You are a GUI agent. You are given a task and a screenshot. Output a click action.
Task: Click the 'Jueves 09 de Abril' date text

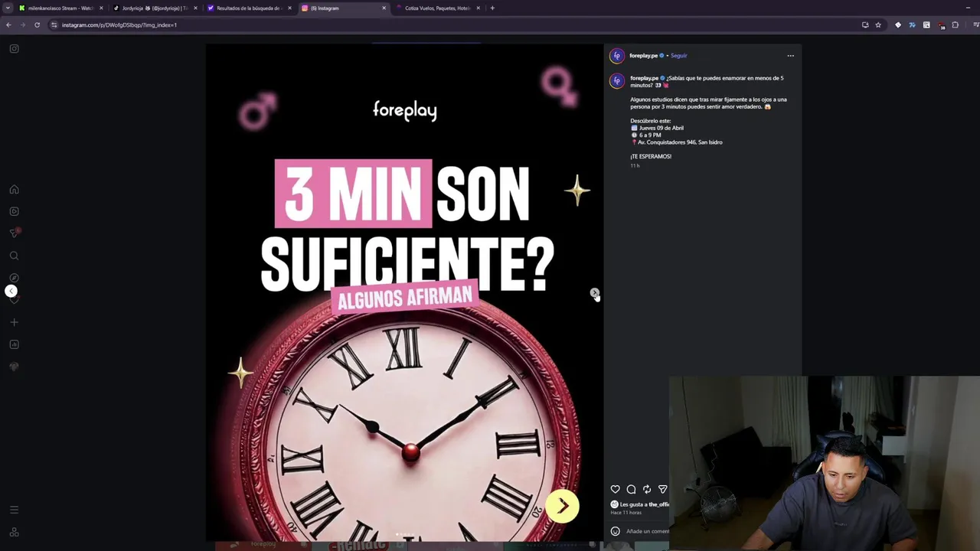click(x=661, y=128)
